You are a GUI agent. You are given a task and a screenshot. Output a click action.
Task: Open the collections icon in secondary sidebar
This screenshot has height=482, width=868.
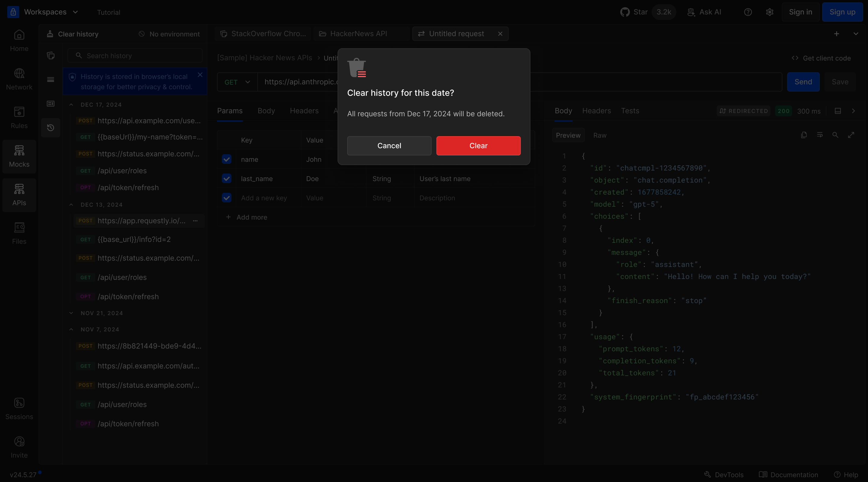[x=51, y=55]
